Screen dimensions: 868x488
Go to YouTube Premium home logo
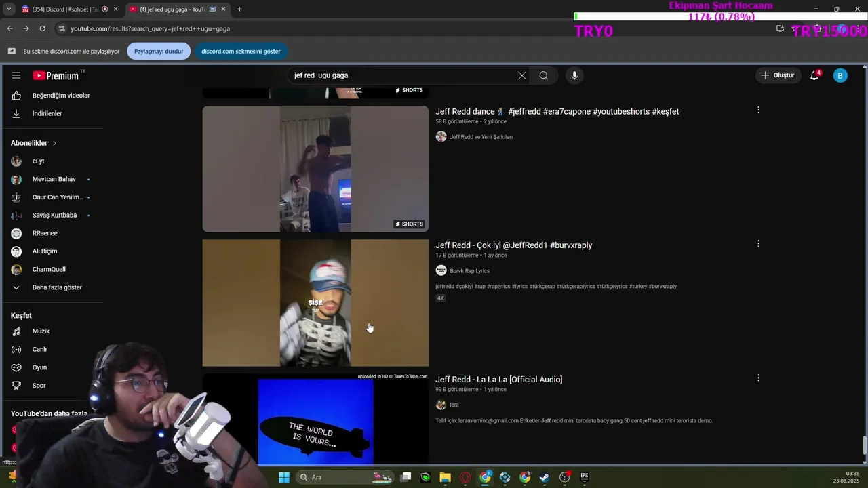[x=56, y=75]
